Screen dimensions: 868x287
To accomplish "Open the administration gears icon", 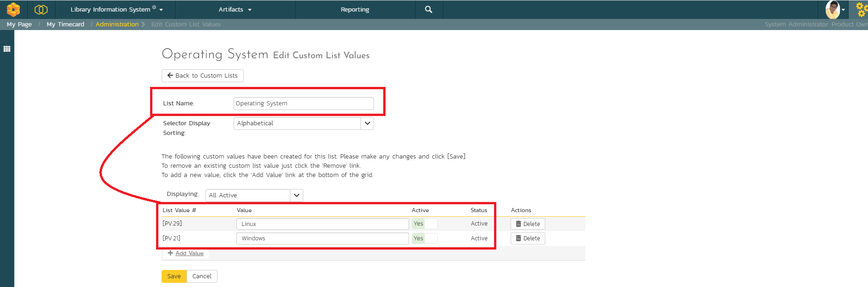I will (x=861, y=9).
